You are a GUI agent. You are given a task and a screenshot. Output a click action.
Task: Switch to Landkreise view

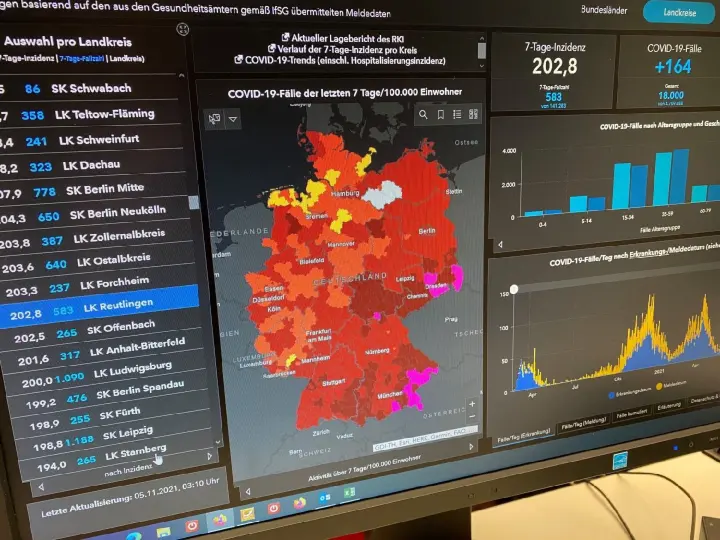pos(684,12)
